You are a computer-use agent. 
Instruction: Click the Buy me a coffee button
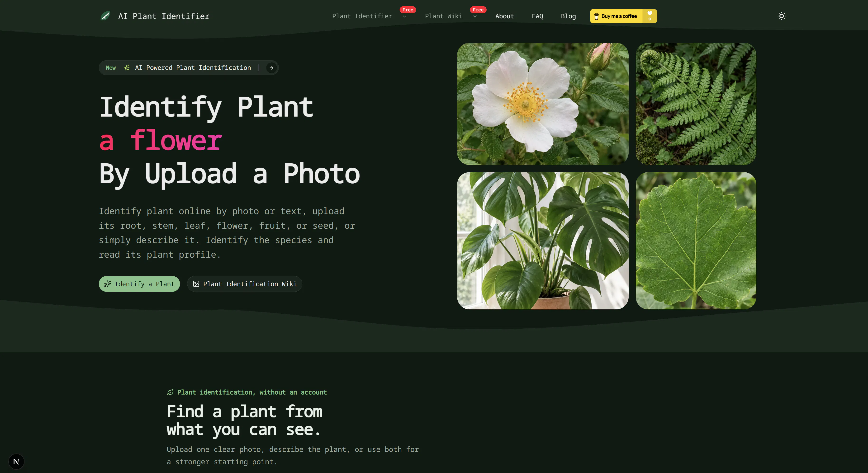[623, 16]
